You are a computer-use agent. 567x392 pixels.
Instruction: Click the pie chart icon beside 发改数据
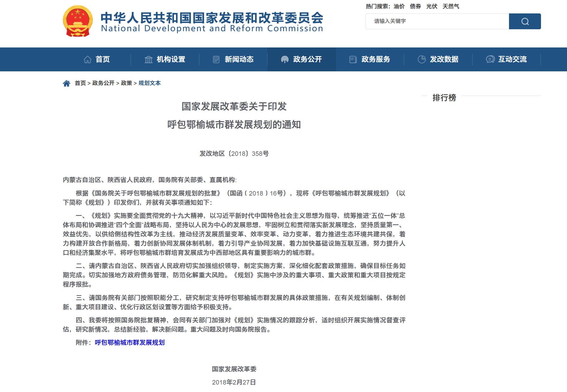pyautogui.click(x=421, y=59)
